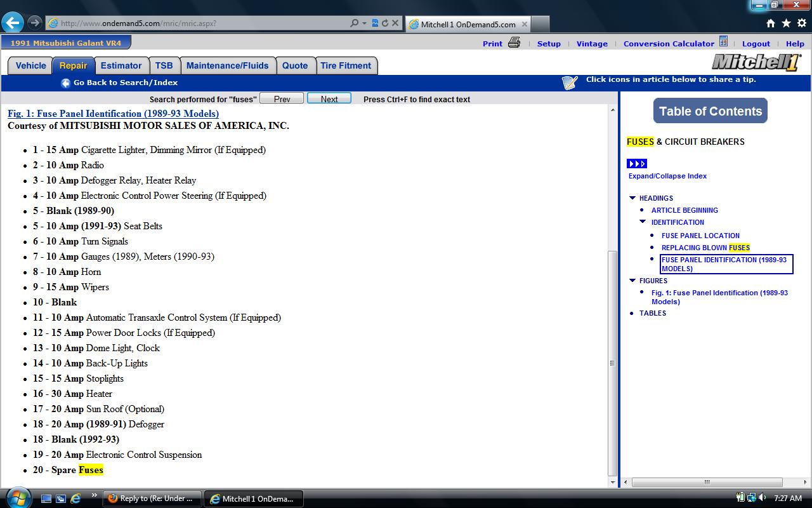
Task: Click the article pane vertical scrollbar thumb
Action: point(612,363)
